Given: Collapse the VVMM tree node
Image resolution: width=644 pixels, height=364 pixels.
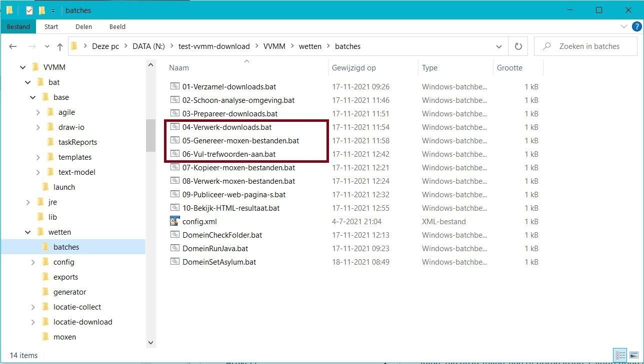Looking at the screenshot, I should [22, 67].
